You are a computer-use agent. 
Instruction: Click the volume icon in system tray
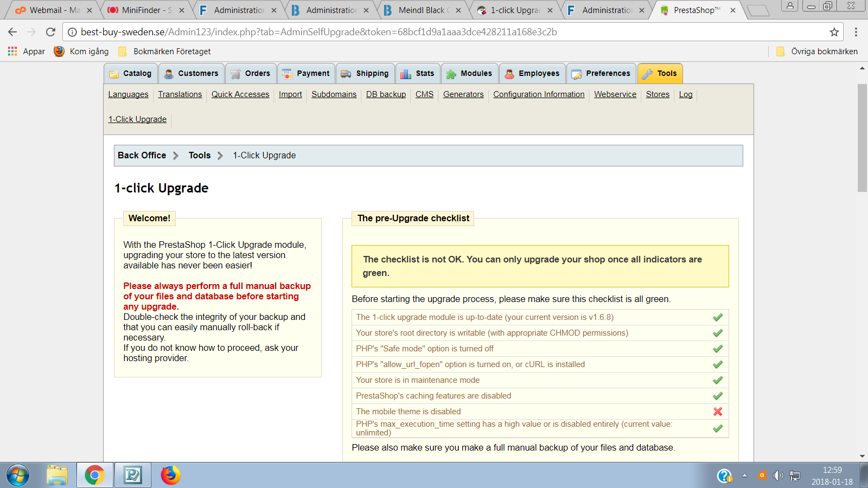(x=778, y=476)
